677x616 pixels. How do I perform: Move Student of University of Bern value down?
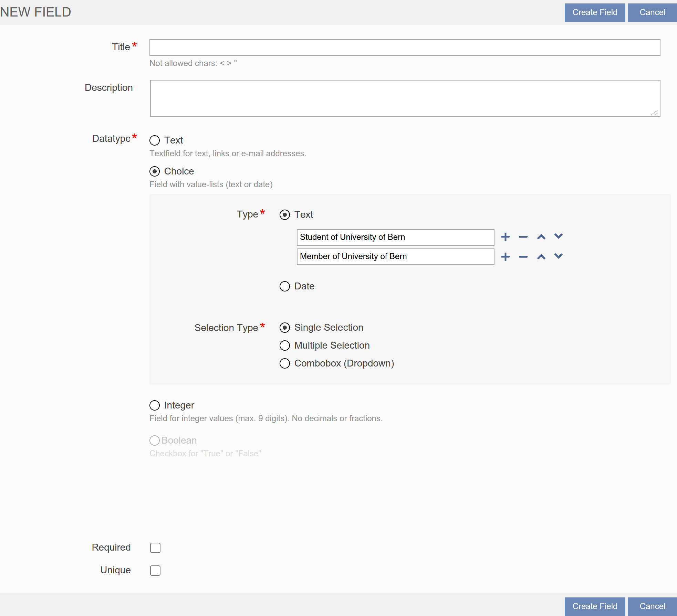pos(558,236)
